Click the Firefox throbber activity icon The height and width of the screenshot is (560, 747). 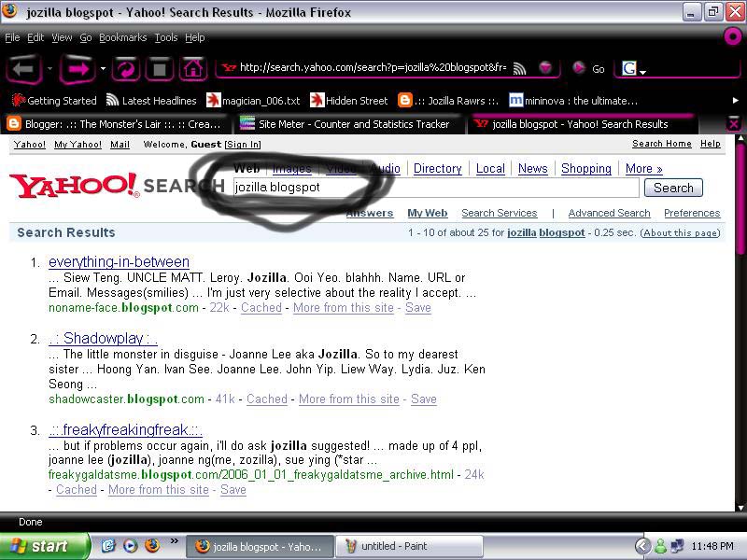tap(733, 36)
